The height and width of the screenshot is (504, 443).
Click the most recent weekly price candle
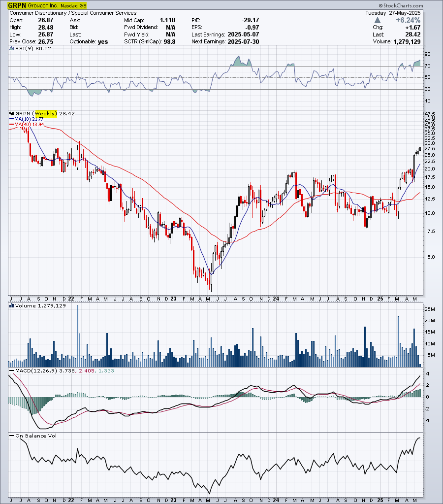(420, 148)
